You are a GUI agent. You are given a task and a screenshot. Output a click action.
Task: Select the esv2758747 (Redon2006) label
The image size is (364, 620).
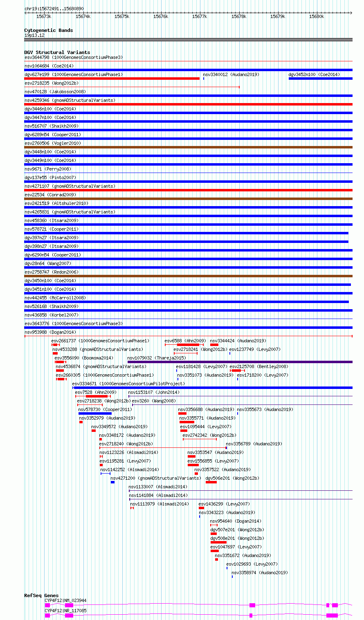pyautogui.click(x=52, y=272)
